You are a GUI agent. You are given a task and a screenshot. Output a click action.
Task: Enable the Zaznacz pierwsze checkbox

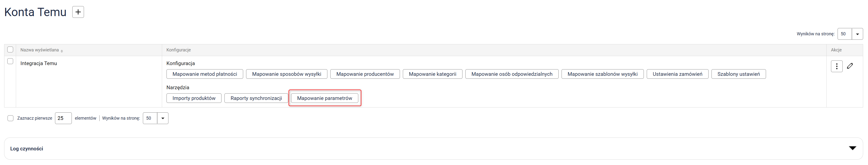tap(10, 118)
